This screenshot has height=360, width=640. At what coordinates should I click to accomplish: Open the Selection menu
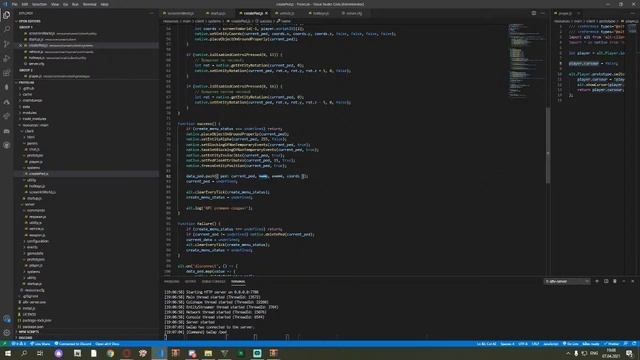pos(39,4)
